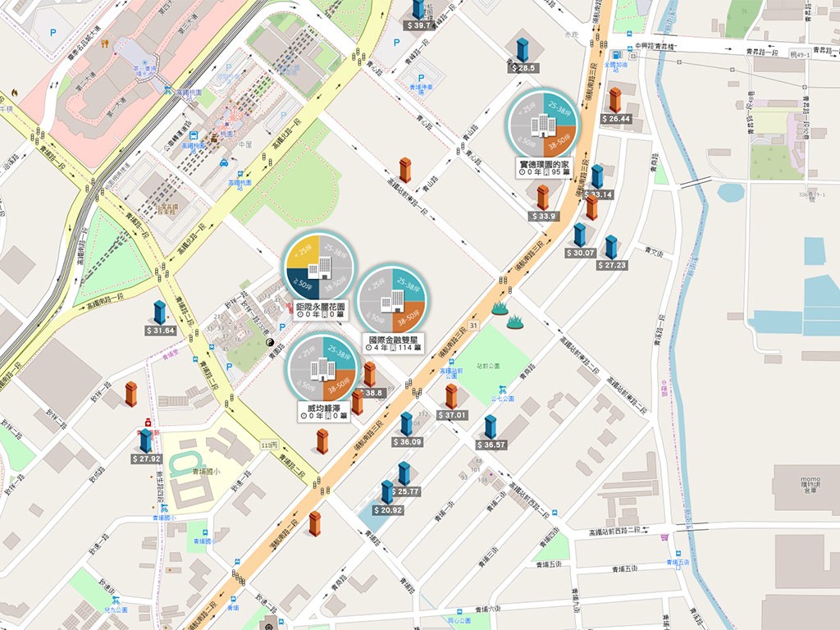
Task: Click the blue building marker priced $20.92
Action: (x=387, y=492)
